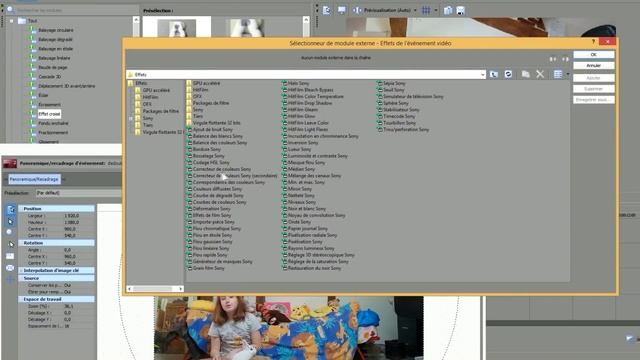Click the Ajouter button in the dialog
Screen dimensions: 640x360
[x=593, y=78]
